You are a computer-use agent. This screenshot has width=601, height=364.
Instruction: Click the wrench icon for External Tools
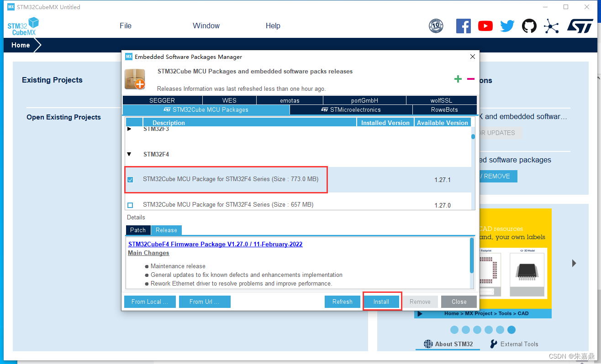point(494,344)
